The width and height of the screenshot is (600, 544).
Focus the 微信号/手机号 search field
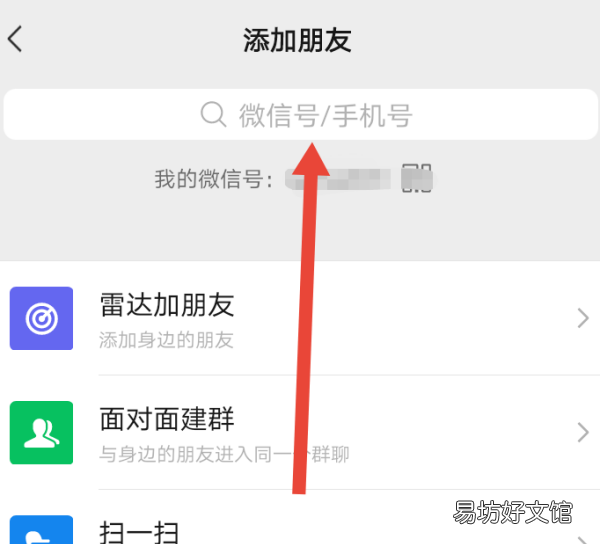(300, 114)
